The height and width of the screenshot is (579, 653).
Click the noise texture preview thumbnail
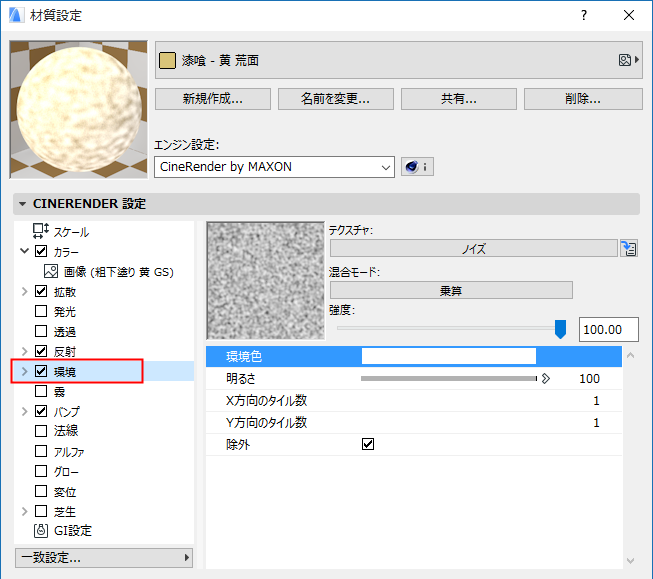pos(265,280)
